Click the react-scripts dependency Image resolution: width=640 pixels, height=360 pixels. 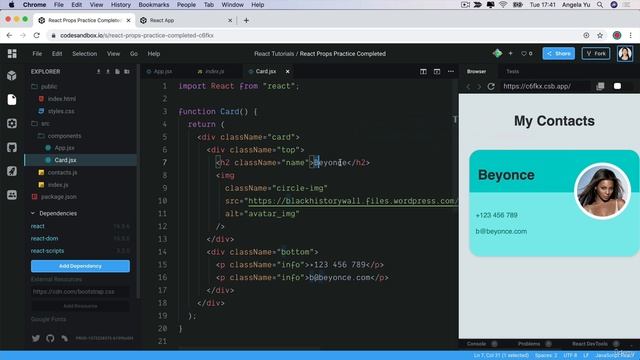[x=47, y=251]
